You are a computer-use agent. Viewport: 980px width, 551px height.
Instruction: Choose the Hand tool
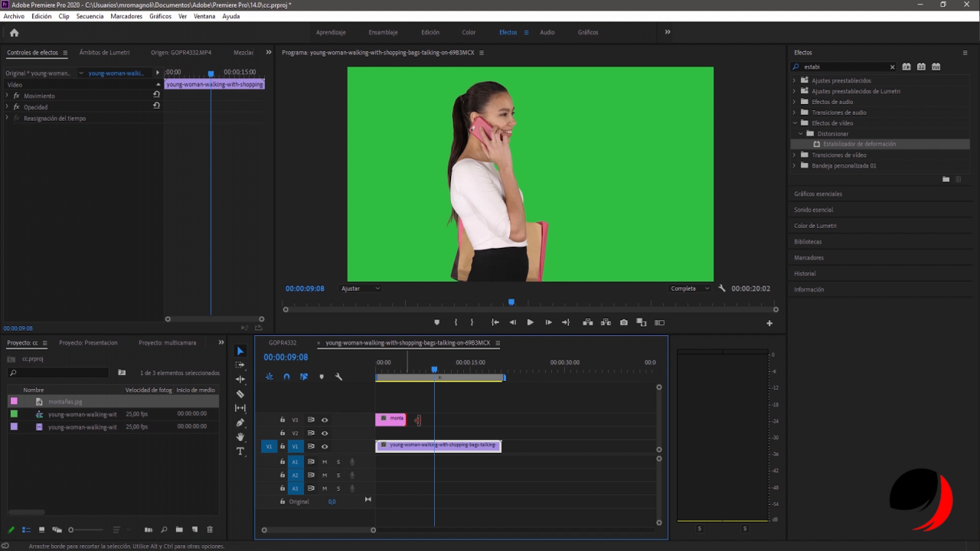pos(240,437)
